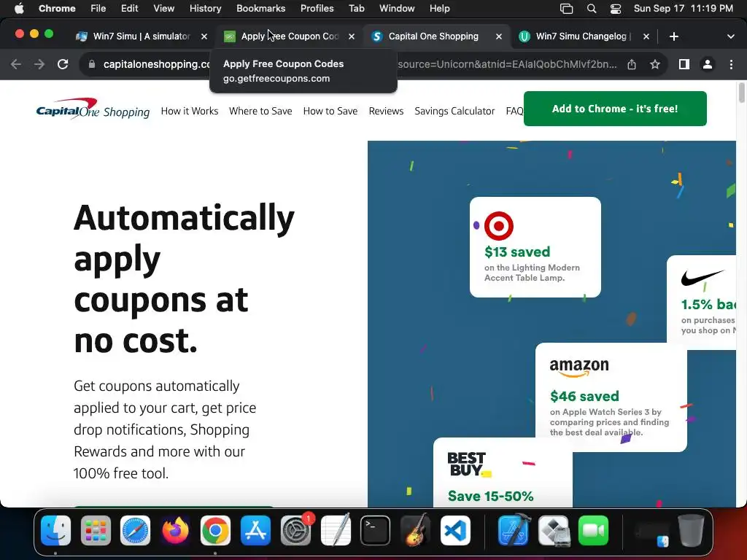The height and width of the screenshot is (560, 747).
Task: Open the Savings Calculator link
Action: point(454,111)
